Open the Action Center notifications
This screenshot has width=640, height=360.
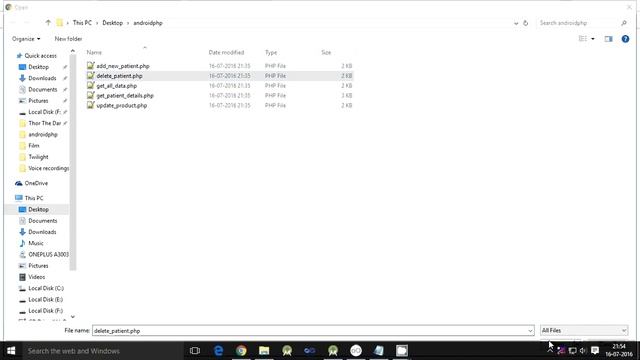[595, 351]
